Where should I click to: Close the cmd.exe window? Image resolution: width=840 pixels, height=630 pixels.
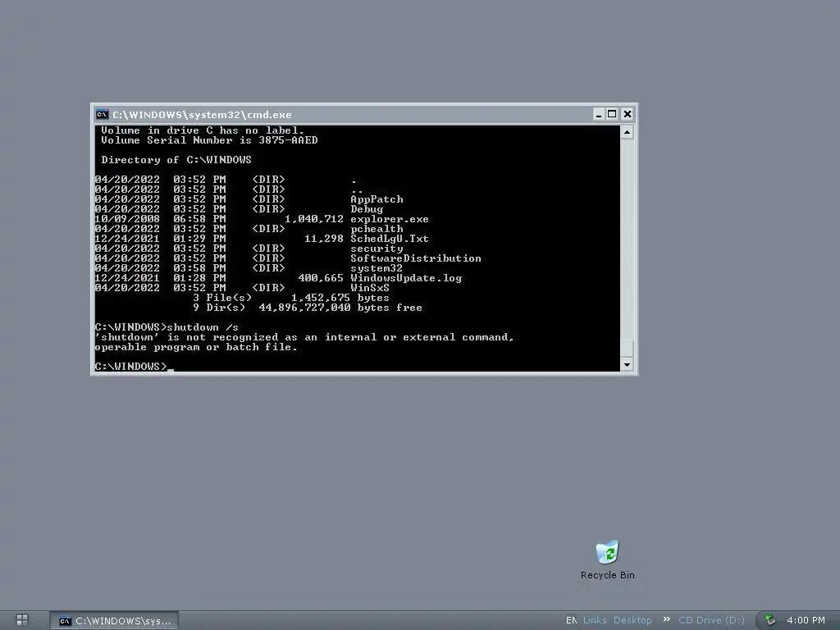[628, 114]
